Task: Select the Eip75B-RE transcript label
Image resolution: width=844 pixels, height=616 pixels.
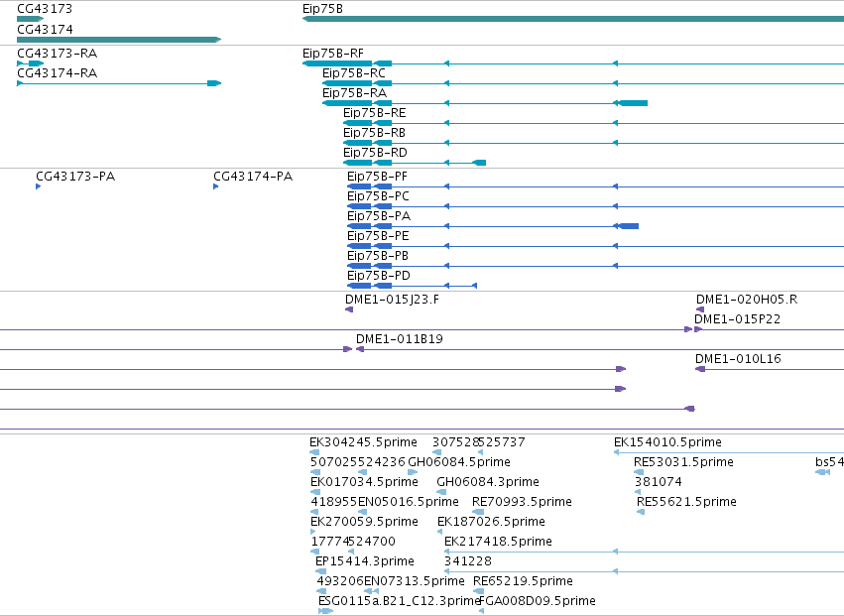Action: click(375, 113)
